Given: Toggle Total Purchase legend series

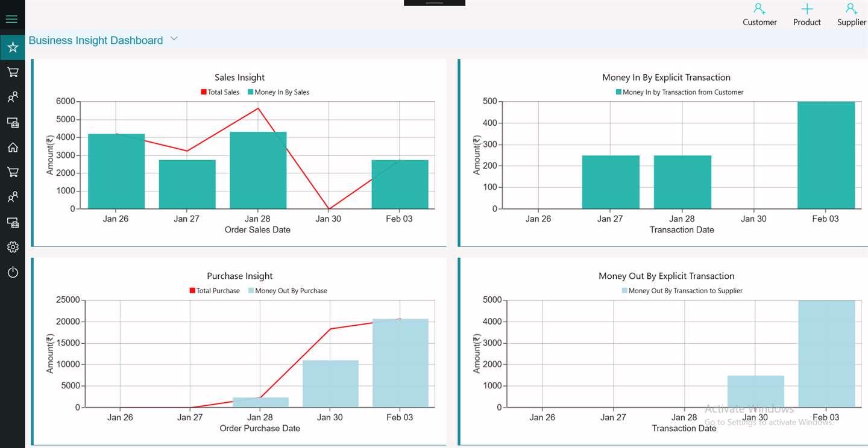Looking at the screenshot, I should coord(215,291).
